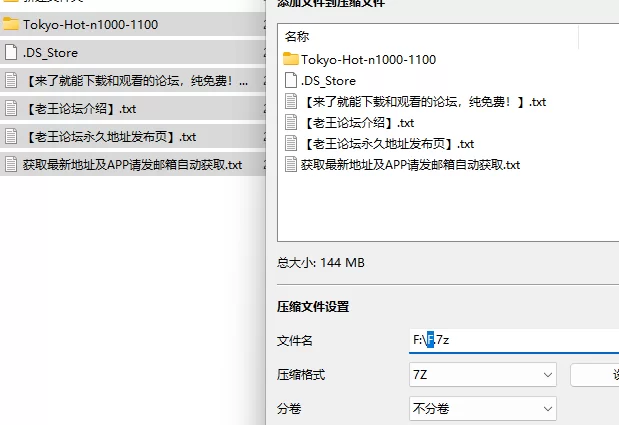Click the 老王论坛介绍 file icon in Explorer
The image size is (619, 425).
11,109
